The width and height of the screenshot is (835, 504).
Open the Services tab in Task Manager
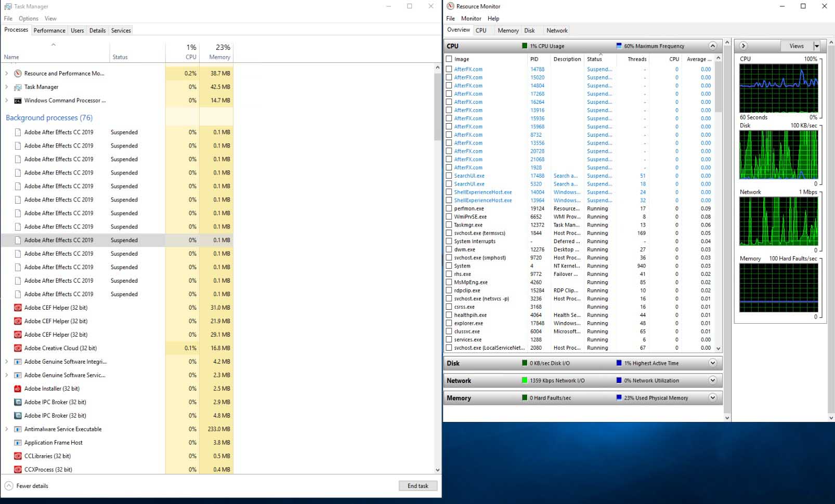[121, 30]
